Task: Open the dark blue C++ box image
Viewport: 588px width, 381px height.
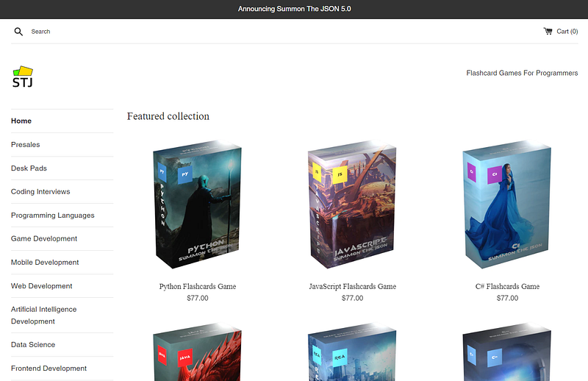Action: (x=507, y=352)
